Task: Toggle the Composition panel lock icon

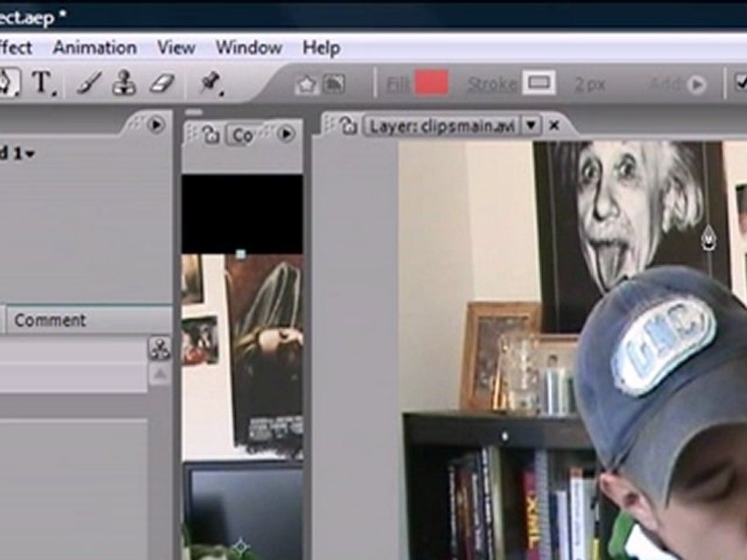Action: tap(210, 135)
